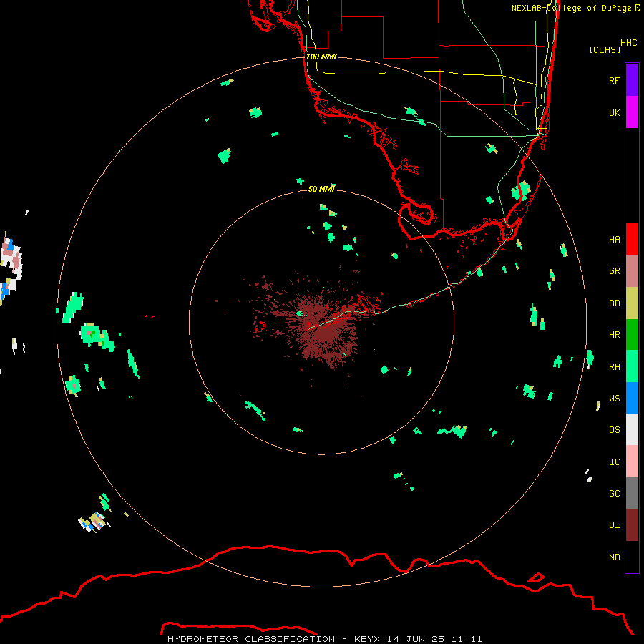Click the NEXLAB-College of DuPage credit text
The height and width of the screenshot is (644, 644).
pyautogui.click(x=571, y=8)
